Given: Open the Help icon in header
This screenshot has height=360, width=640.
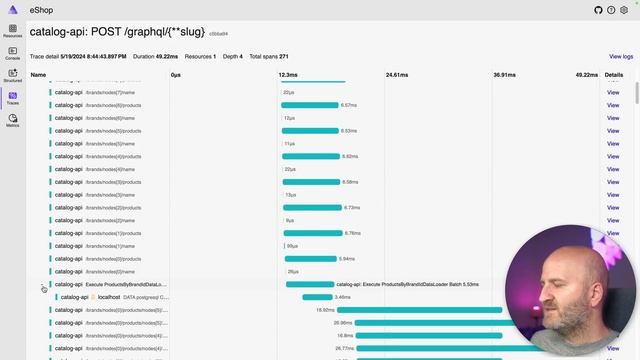Looking at the screenshot, I should point(611,10).
